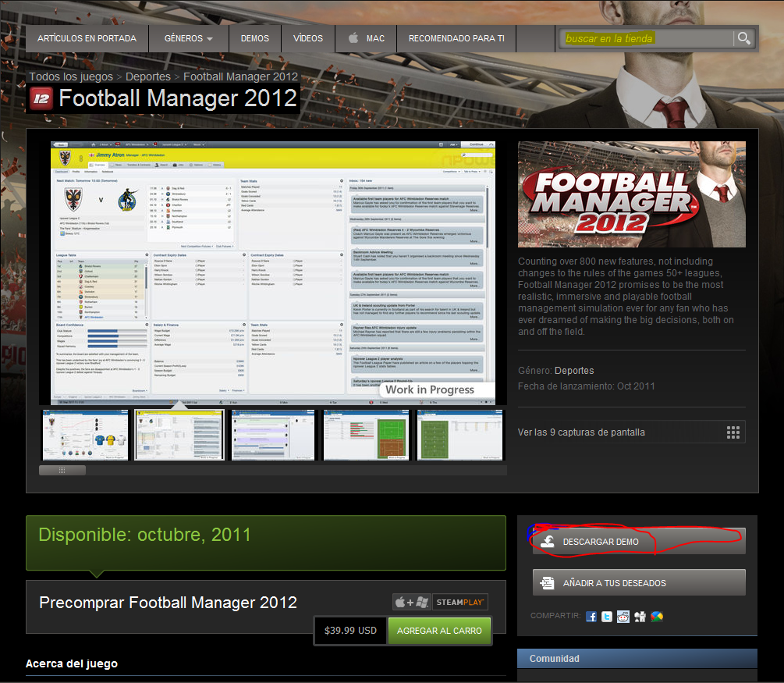
Task: Open the Demos section
Action: (x=255, y=38)
